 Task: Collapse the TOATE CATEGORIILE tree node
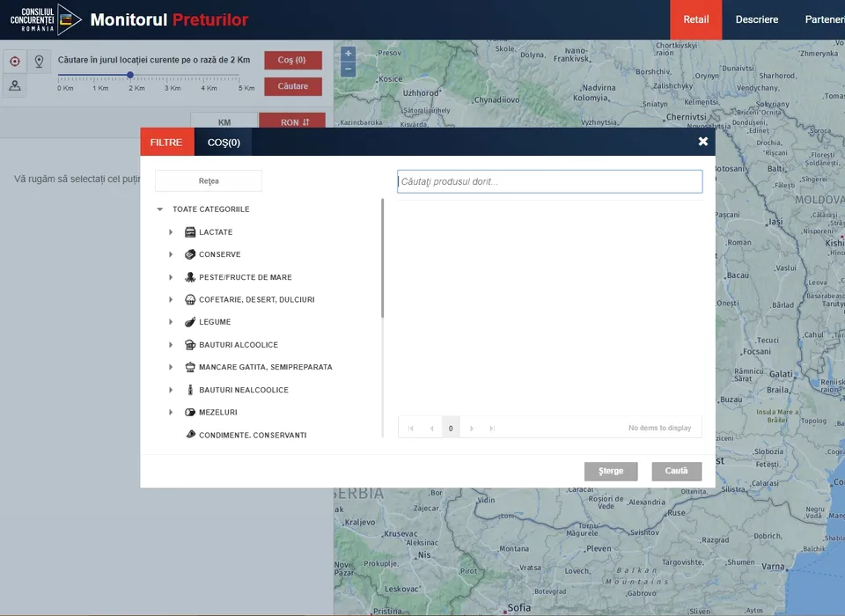click(159, 209)
